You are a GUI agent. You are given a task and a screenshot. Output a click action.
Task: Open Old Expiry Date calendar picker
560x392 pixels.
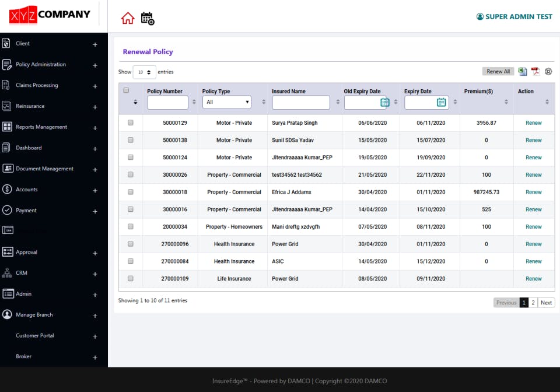(384, 102)
